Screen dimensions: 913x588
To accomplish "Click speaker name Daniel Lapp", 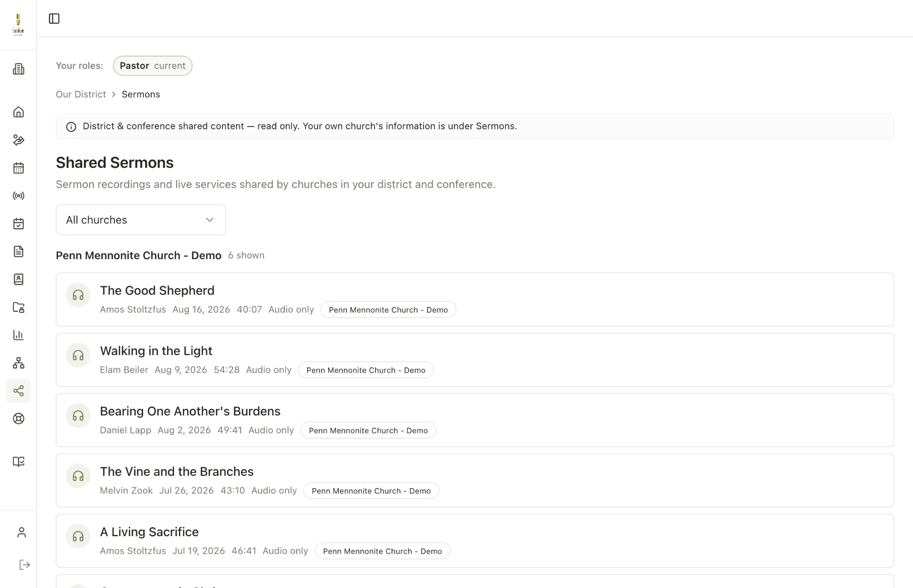I will pos(126,430).
